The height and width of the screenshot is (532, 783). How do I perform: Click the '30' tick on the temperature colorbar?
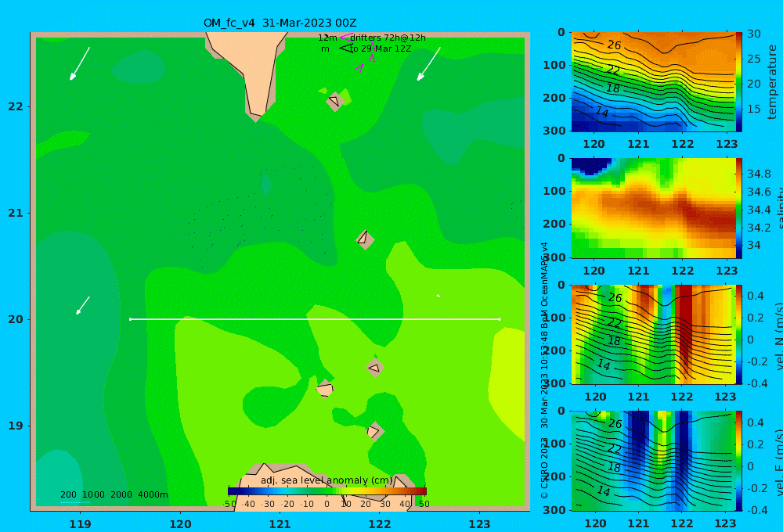click(754, 34)
